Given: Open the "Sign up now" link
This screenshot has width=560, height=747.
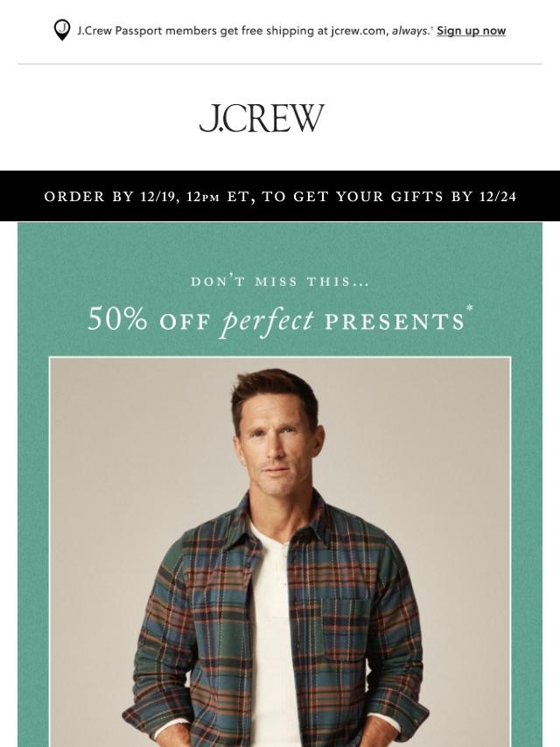Looking at the screenshot, I should 471,31.
